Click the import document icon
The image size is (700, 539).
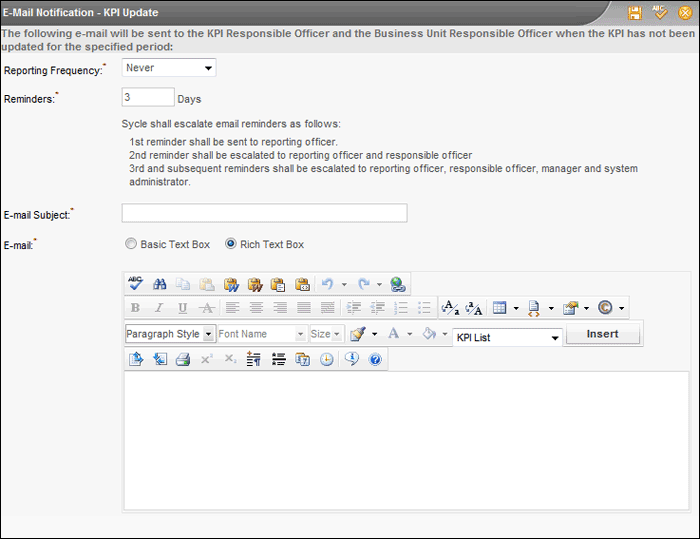[160, 359]
